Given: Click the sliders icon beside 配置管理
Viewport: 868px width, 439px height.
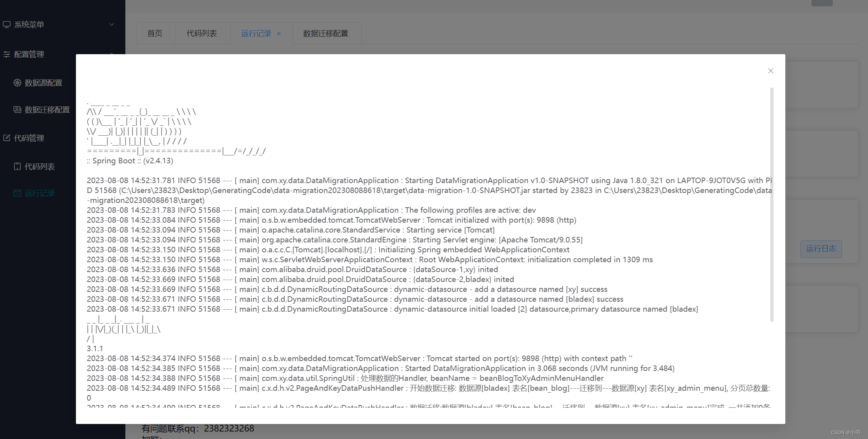Looking at the screenshot, I should pyautogui.click(x=7, y=55).
